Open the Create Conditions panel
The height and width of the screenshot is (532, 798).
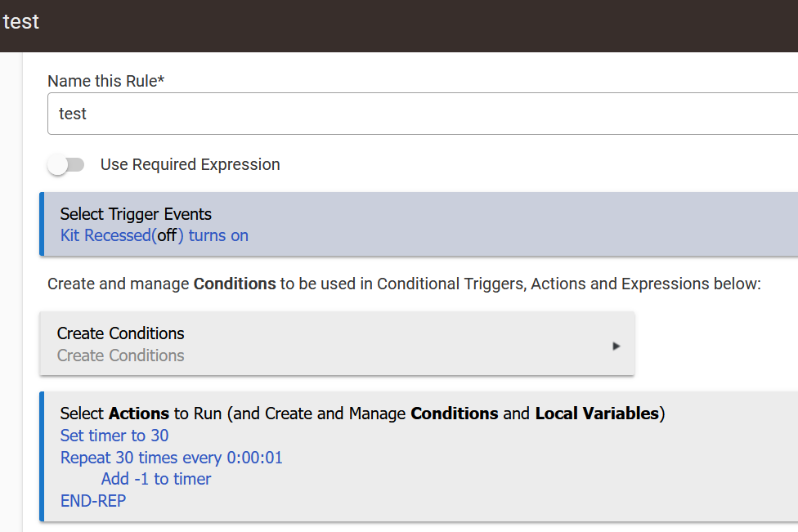[337, 344]
